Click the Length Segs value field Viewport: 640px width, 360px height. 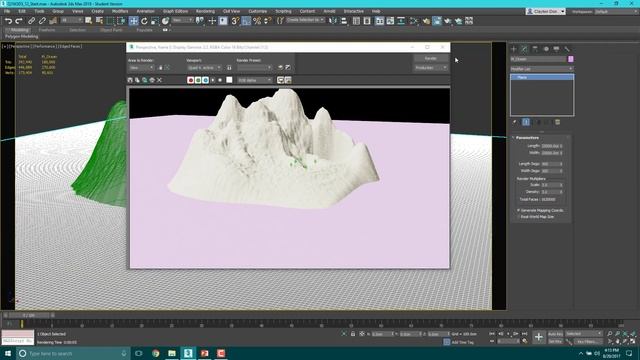(x=550, y=164)
